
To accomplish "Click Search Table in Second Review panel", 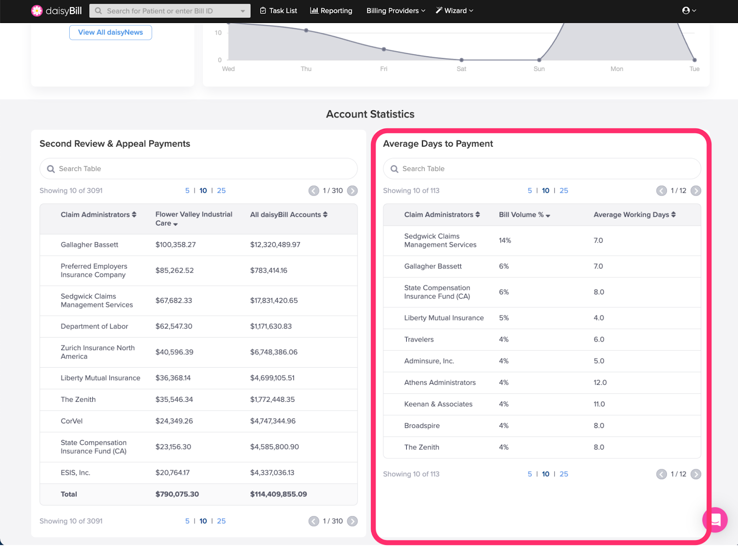I will [x=198, y=169].
